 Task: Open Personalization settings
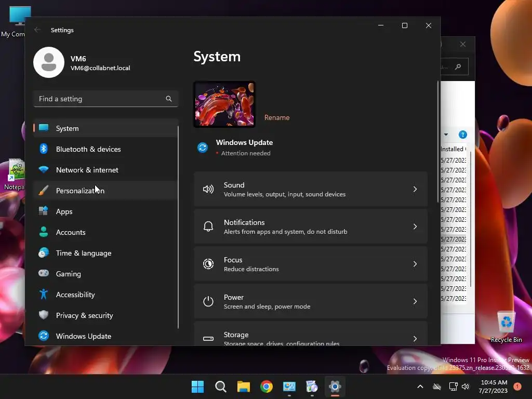[105, 190]
